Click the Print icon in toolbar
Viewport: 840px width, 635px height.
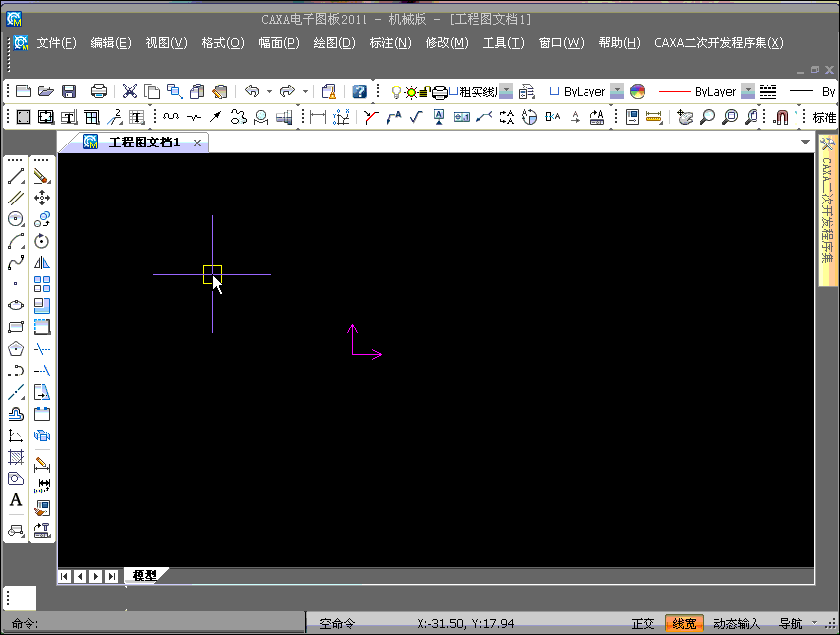[99, 91]
